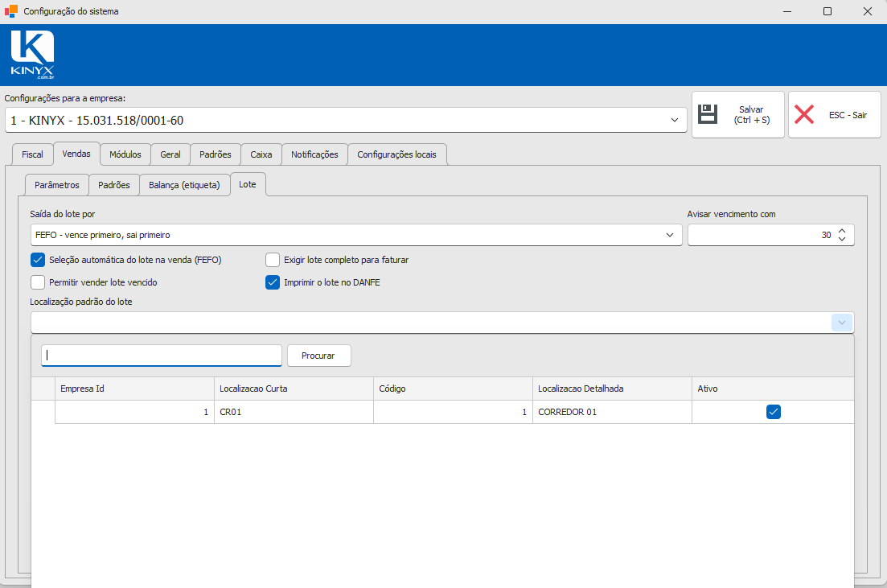This screenshot has width=887, height=588.
Task: Collapse the Localização padrão do lote dropdown
Action: pyautogui.click(x=842, y=323)
